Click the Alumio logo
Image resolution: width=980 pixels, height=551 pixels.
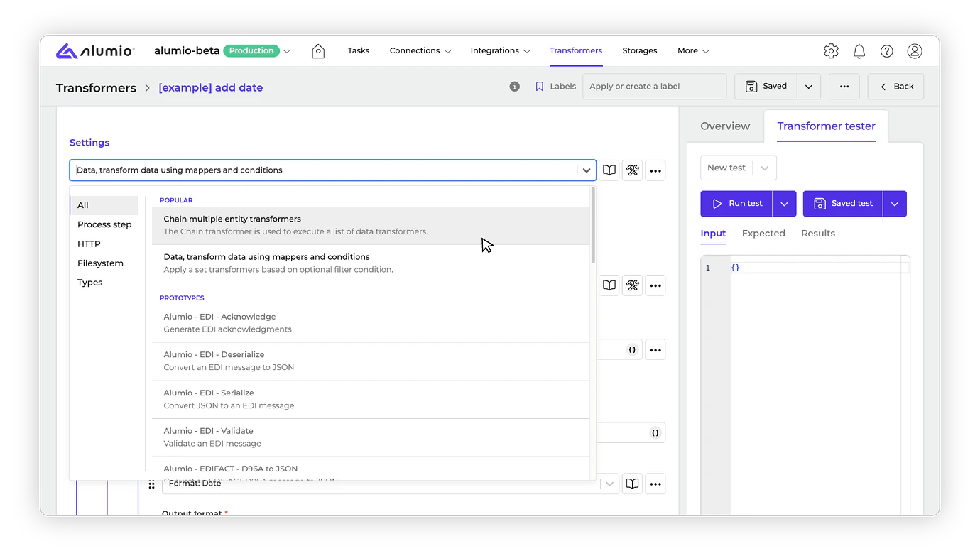[94, 50]
